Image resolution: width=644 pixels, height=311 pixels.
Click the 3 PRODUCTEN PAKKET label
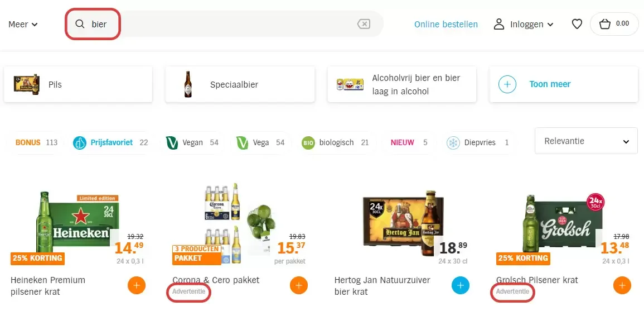click(197, 254)
